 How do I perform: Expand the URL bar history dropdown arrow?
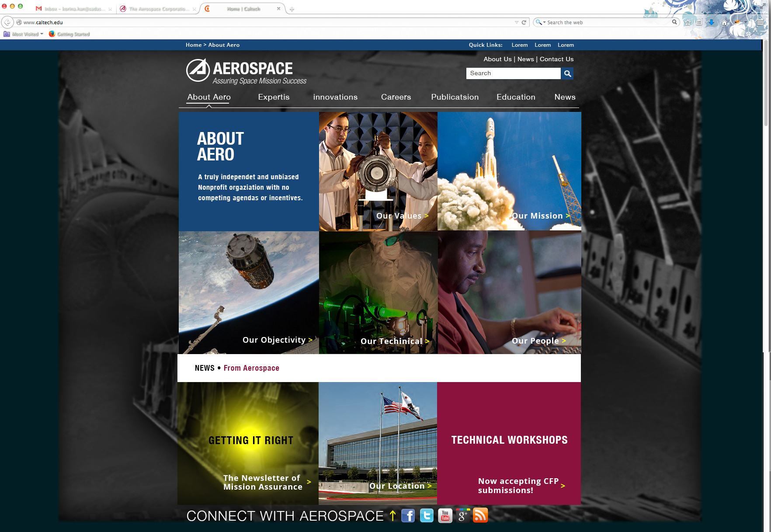click(x=517, y=22)
